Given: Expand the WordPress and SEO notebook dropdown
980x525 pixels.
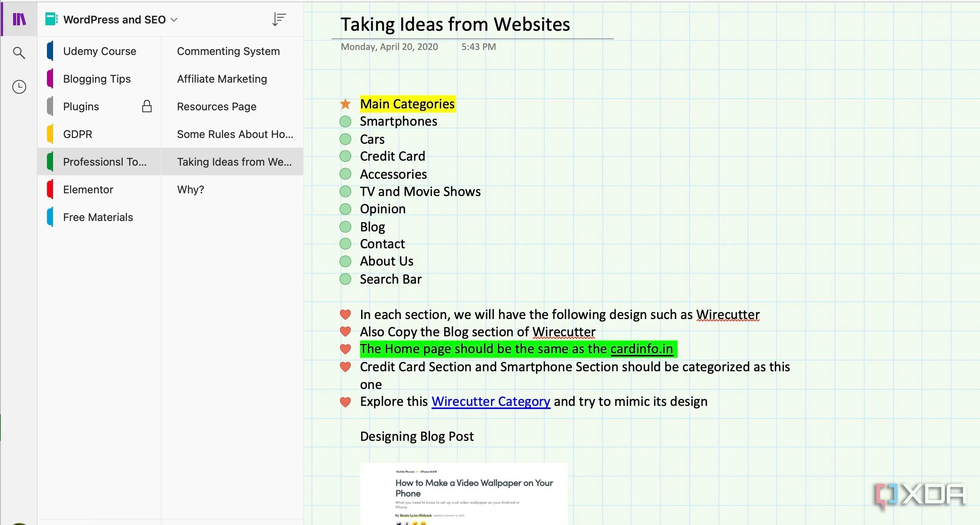Looking at the screenshot, I should point(174,20).
